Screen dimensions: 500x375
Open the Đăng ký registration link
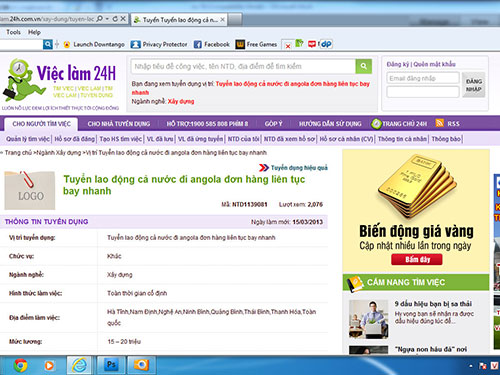[397, 64]
